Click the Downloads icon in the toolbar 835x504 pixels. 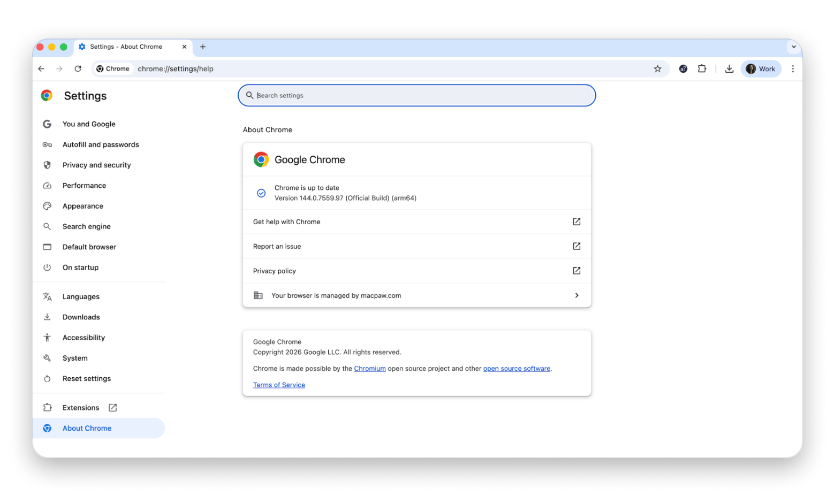729,68
